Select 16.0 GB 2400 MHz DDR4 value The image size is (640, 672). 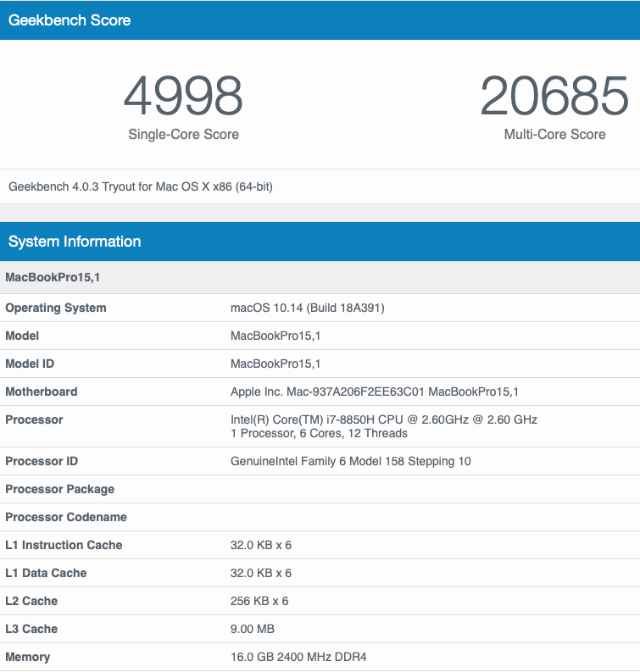298,657
